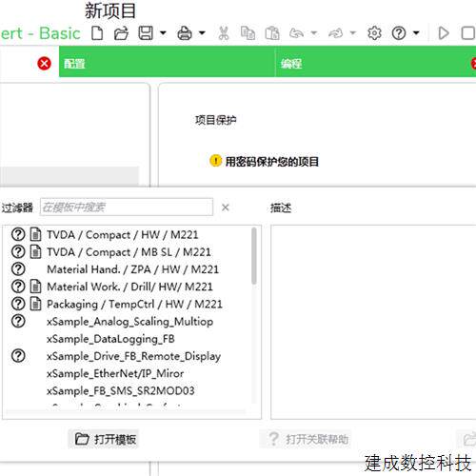Click inside the 描述 description box
The width and height of the screenshot is (476, 476).
pos(373,322)
